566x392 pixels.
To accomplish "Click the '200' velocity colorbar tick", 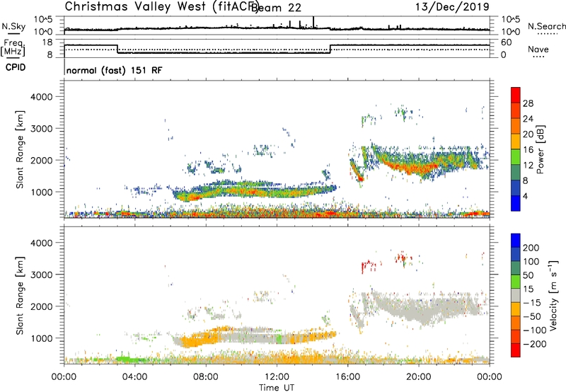I will click(531, 248).
